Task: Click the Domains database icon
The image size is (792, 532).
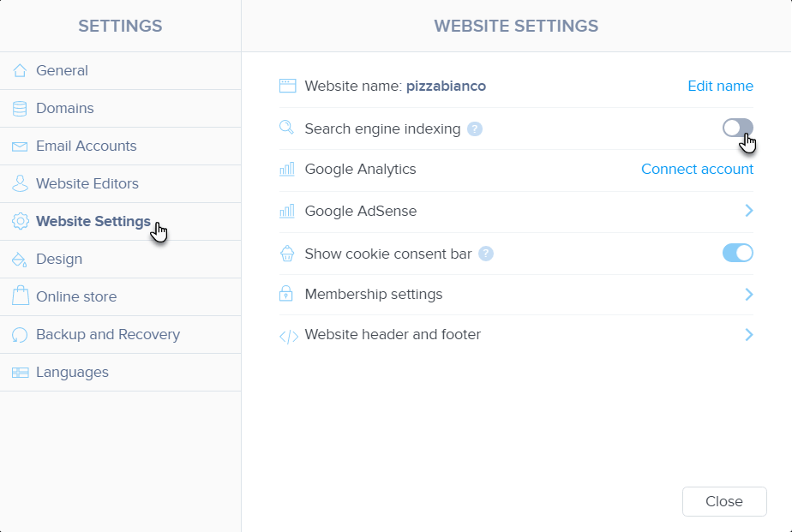Action: click(x=20, y=109)
